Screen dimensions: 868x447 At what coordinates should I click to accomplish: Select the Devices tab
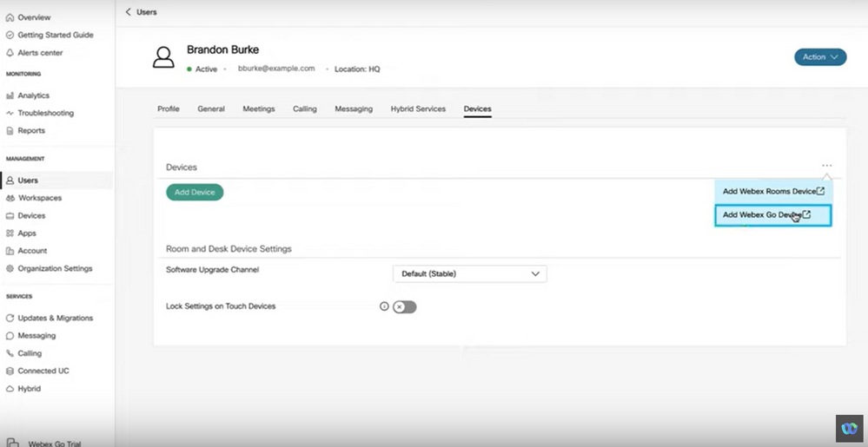pos(477,109)
